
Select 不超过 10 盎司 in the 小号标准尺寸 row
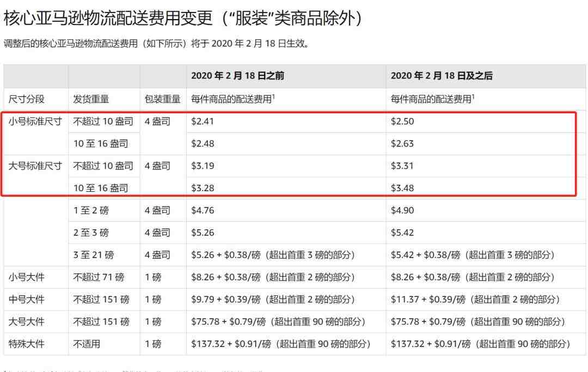pyautogui.click(x=103, y=121)
